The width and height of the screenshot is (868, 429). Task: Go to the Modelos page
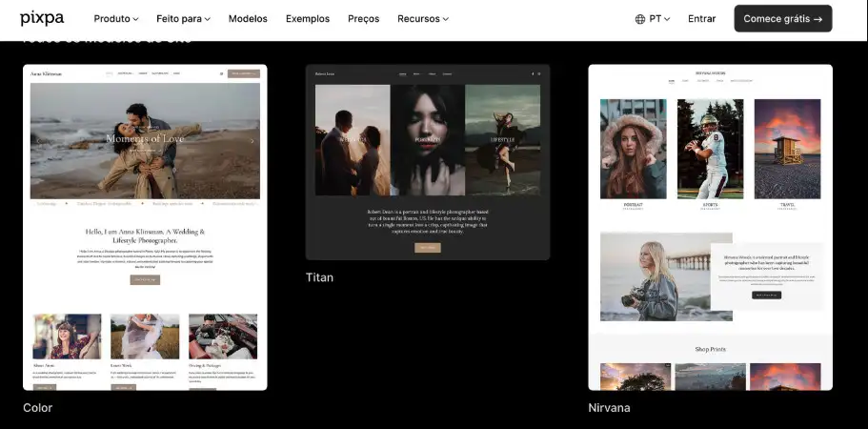click(248, 19)
